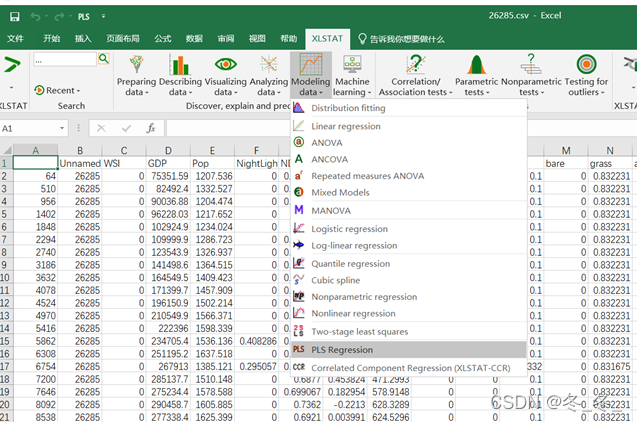
Task: Select the ANCOVA menu entry
Action: coord(409,160)
